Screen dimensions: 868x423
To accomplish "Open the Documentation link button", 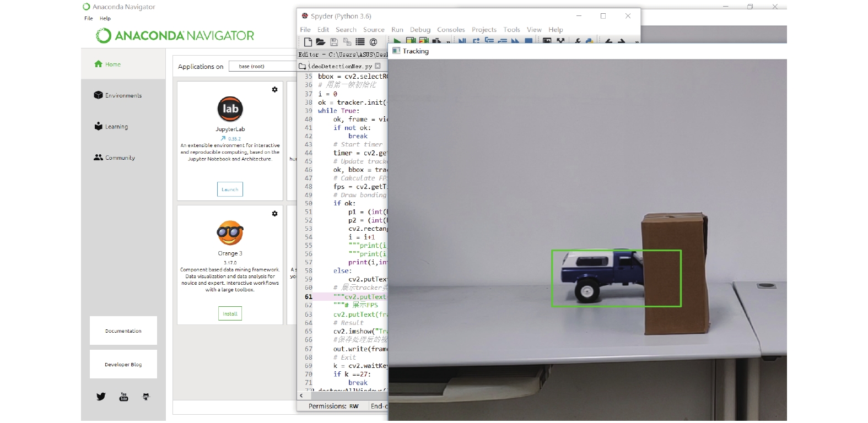I will click(123, 330).
